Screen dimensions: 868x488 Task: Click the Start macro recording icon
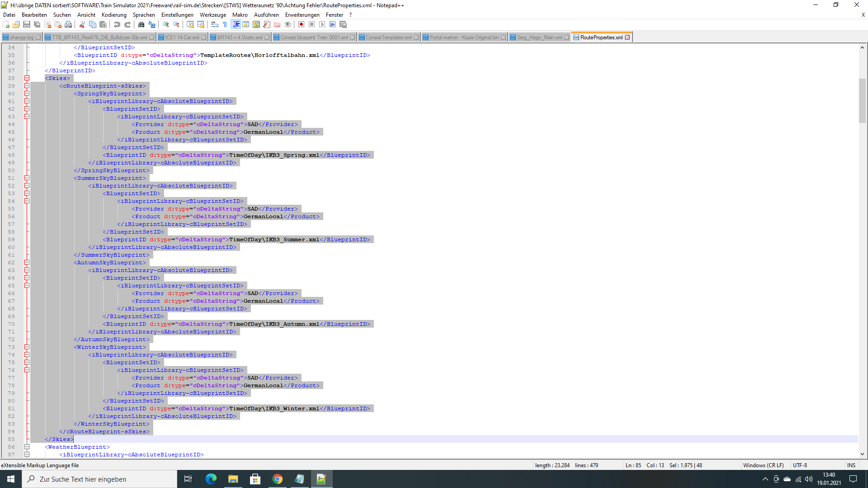[301, 24]
